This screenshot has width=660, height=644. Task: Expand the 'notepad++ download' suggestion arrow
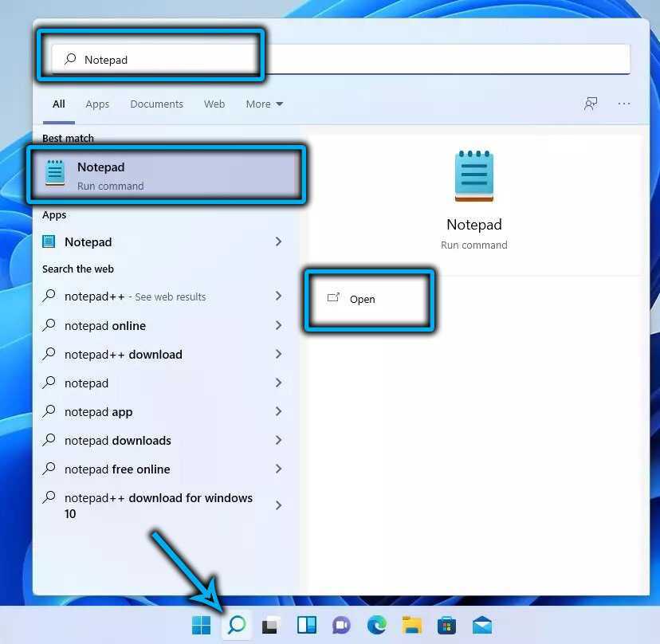click(x=278, y=354)
